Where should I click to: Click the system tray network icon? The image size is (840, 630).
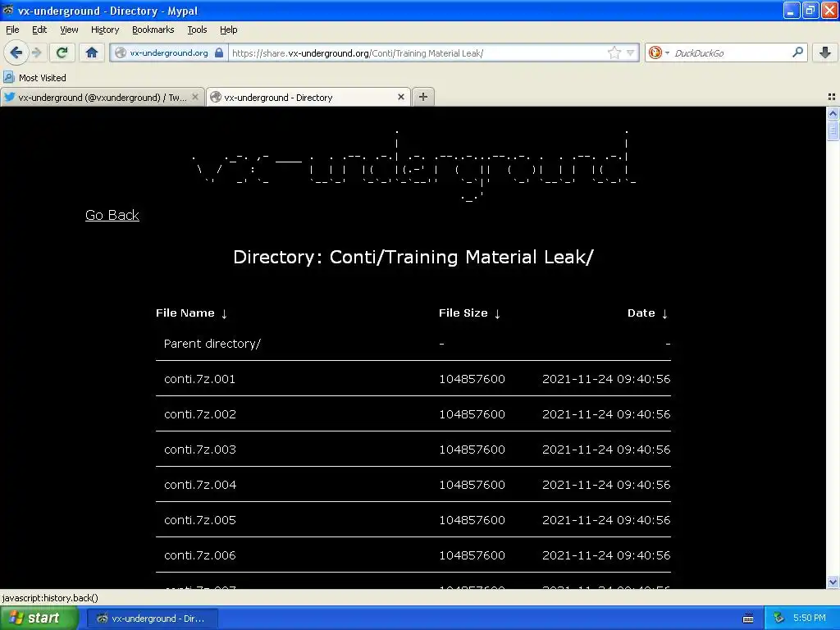point(778,619)
